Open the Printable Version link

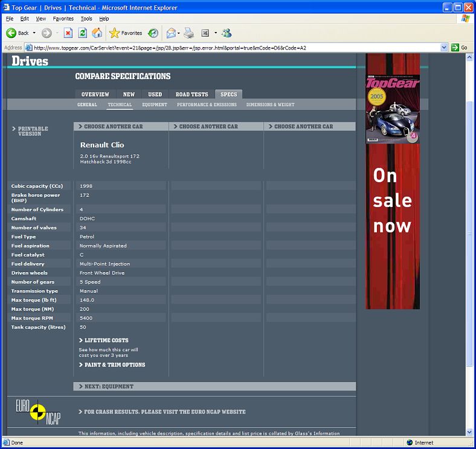(x=30, y=131)
